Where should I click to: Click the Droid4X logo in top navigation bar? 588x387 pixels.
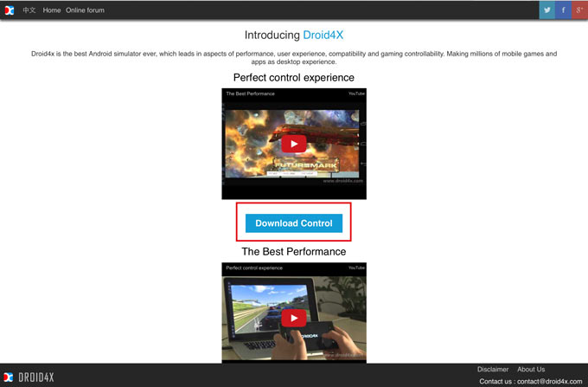point(10,10)
